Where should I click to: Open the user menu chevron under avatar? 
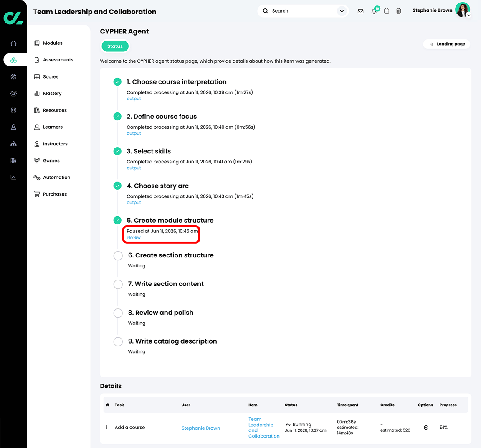tap(469, 15)
